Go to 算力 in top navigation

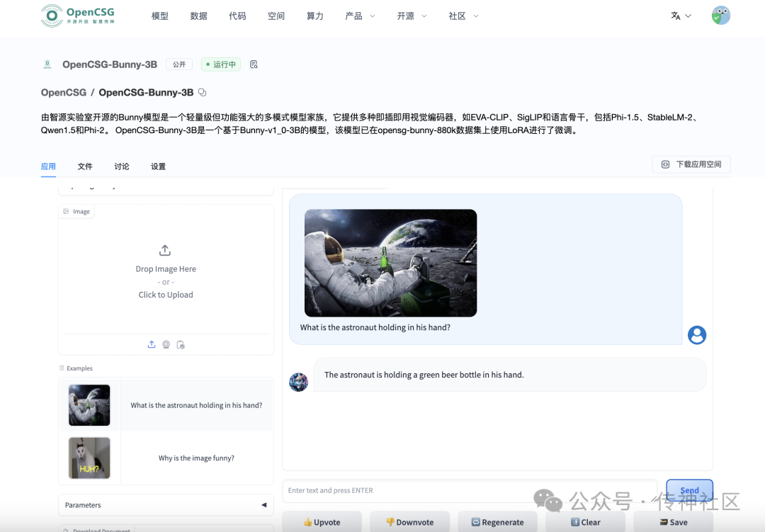pyautogui.click(x=314, y=16)
